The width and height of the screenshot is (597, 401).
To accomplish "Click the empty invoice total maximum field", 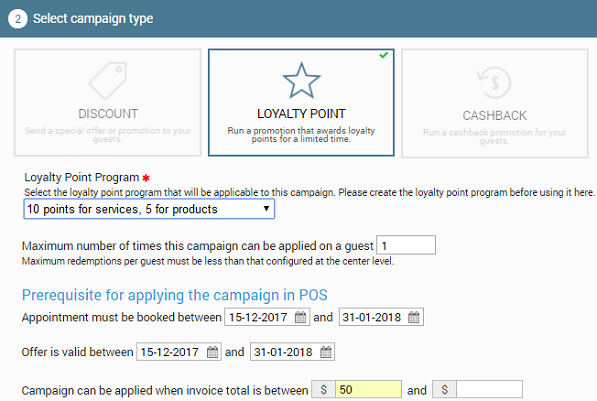I will coord(489,389).
